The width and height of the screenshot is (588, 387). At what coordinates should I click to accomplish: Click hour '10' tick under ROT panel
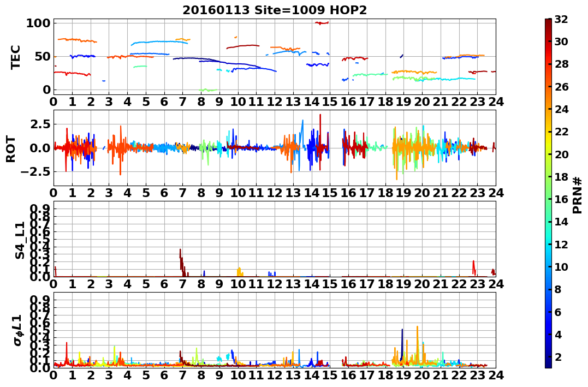237,193
